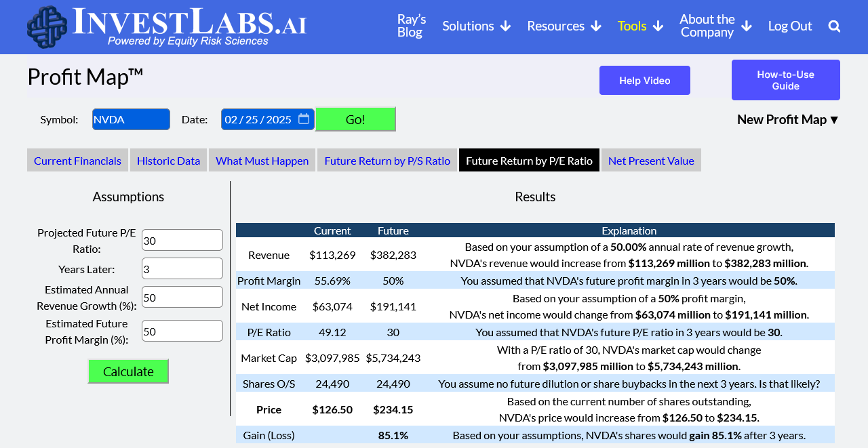Viewport: 868px width, 448px height.
Task: Open the date picker calendar icon
Action: click(304, 119)
